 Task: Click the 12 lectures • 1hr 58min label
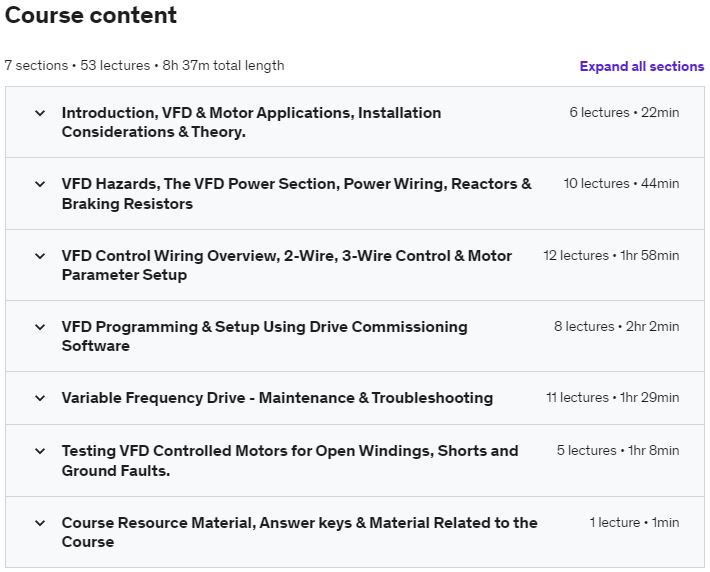[x=611, y=256]
